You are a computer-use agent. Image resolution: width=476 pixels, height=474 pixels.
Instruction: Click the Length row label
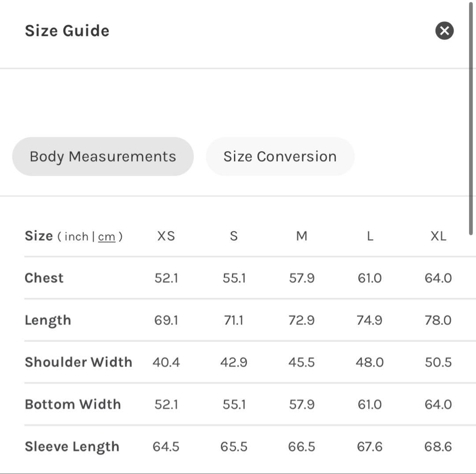coord(48,320)
